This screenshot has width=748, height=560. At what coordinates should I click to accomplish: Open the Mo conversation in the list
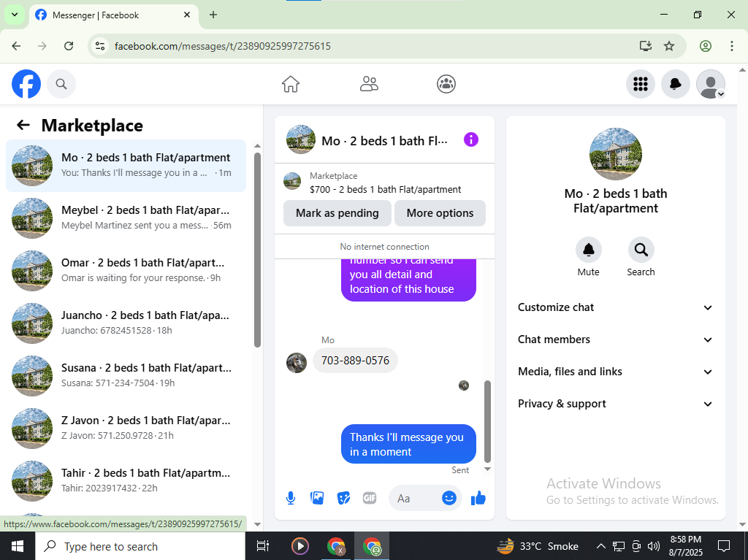click(x=126, y=166)
